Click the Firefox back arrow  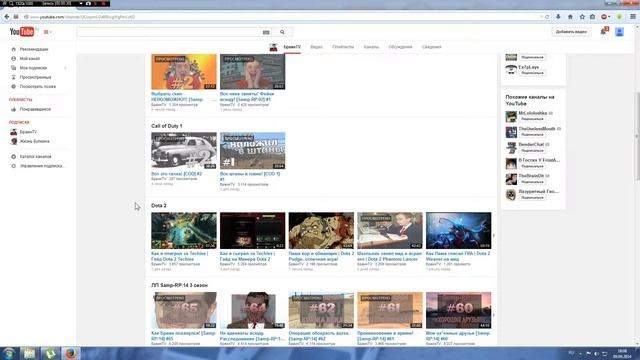[7, 17]
